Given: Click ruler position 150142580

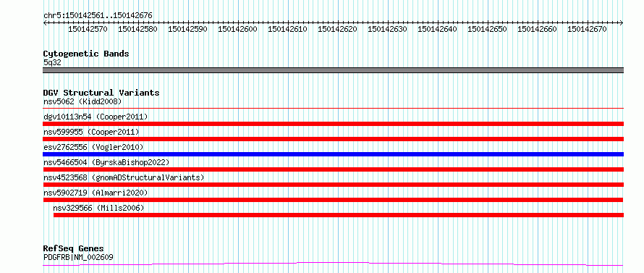Looking at the screenshot, I should point(137,29).
